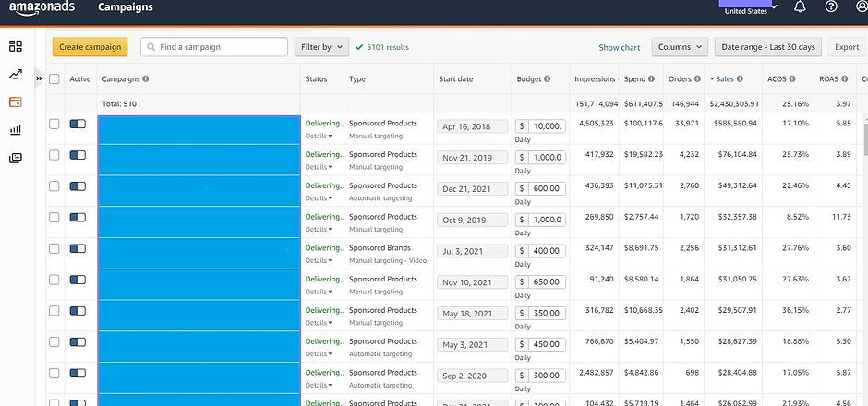Tick checkbox for Oct 9, 2019 campaign

click(54, 218)
